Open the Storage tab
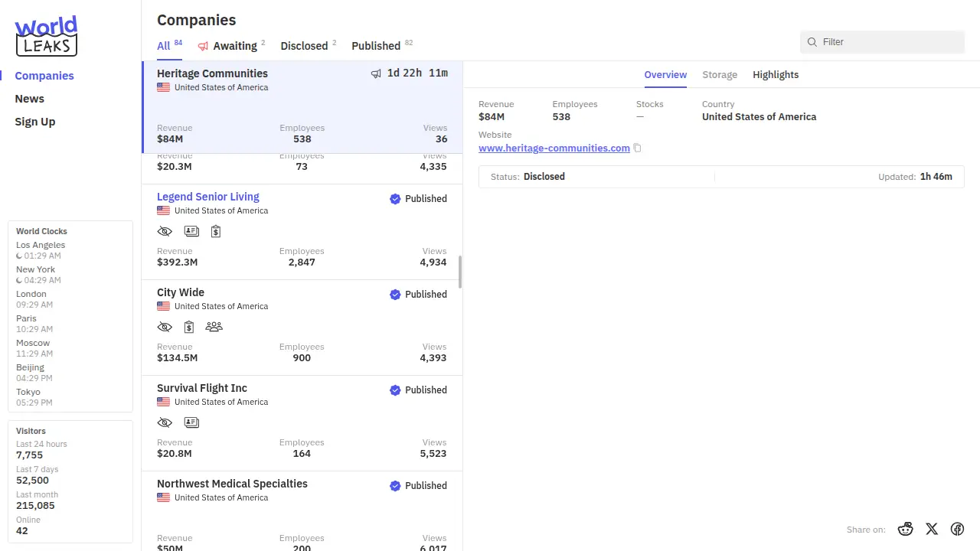 point(720,75)
